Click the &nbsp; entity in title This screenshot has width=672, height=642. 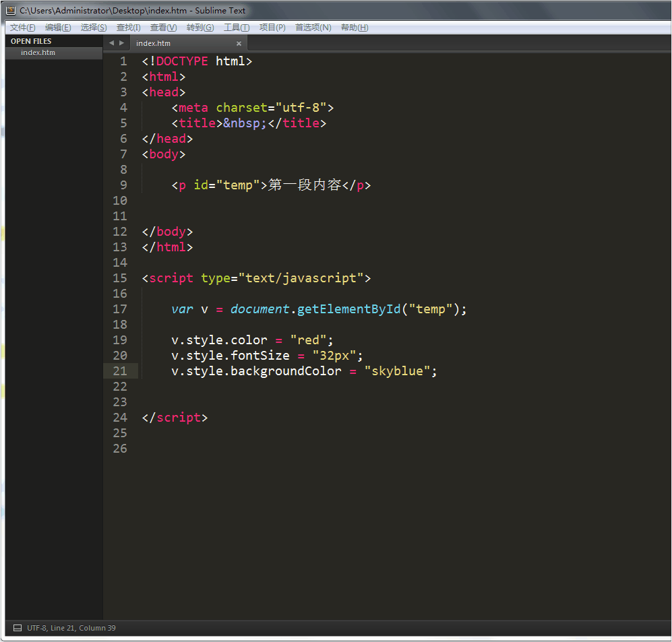pyautogui.click(x=245, y=123)
